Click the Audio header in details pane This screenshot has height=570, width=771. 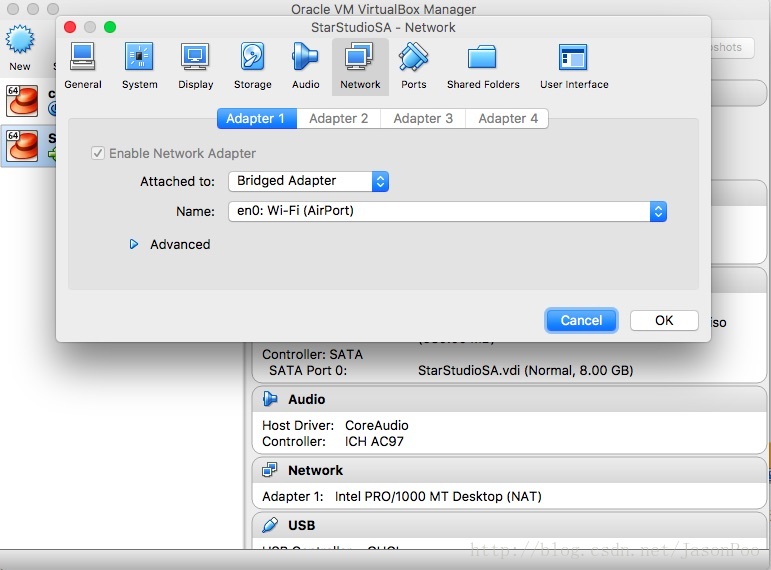(x=306, y=399)
